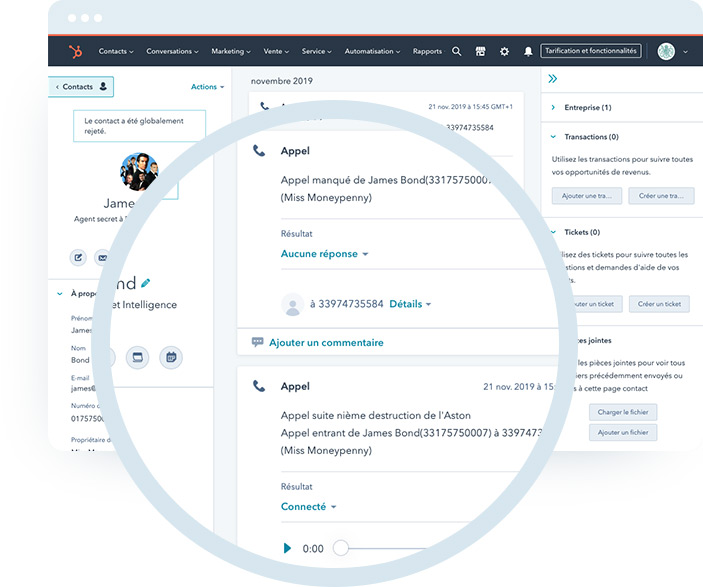Click the grey user avatar by 33974735584
The width and height of the screenshot is (703, 587).
292,304
